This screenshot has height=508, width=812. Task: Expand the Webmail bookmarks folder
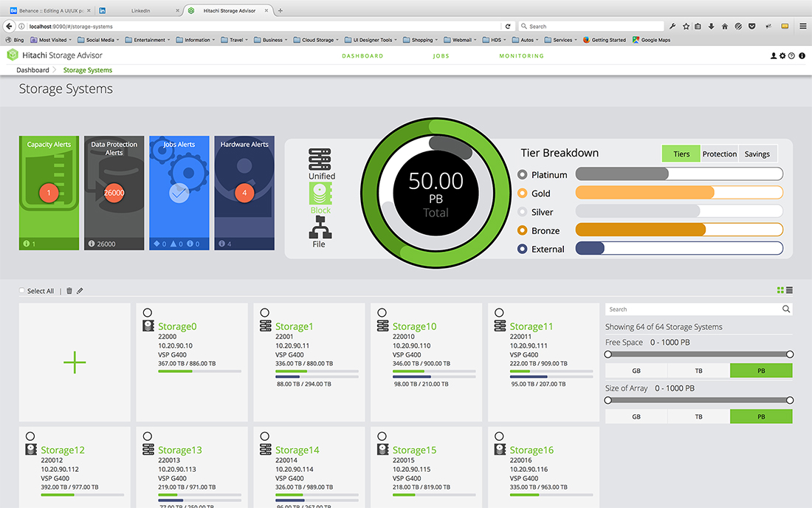click(x=460, y=40)
